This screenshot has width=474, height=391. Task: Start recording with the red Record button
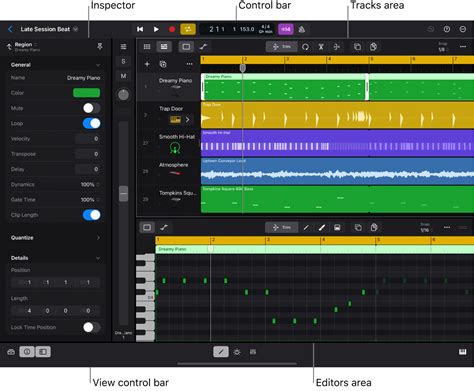[172, 29]
